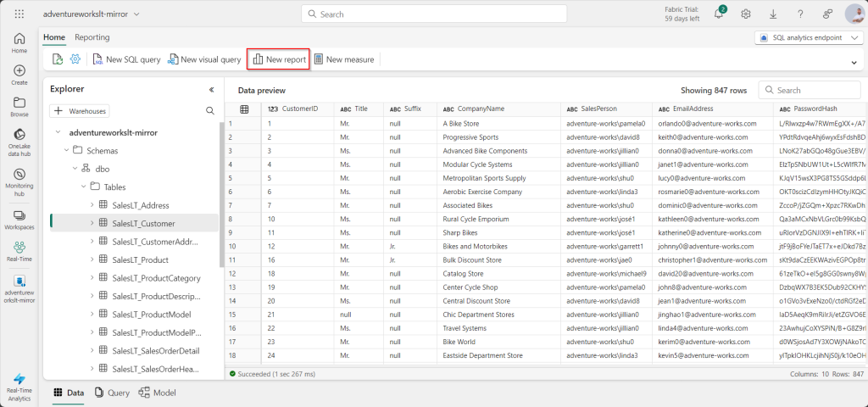Click EmailAddress column header
Viewport: 868px width, 407px height.
712,109
